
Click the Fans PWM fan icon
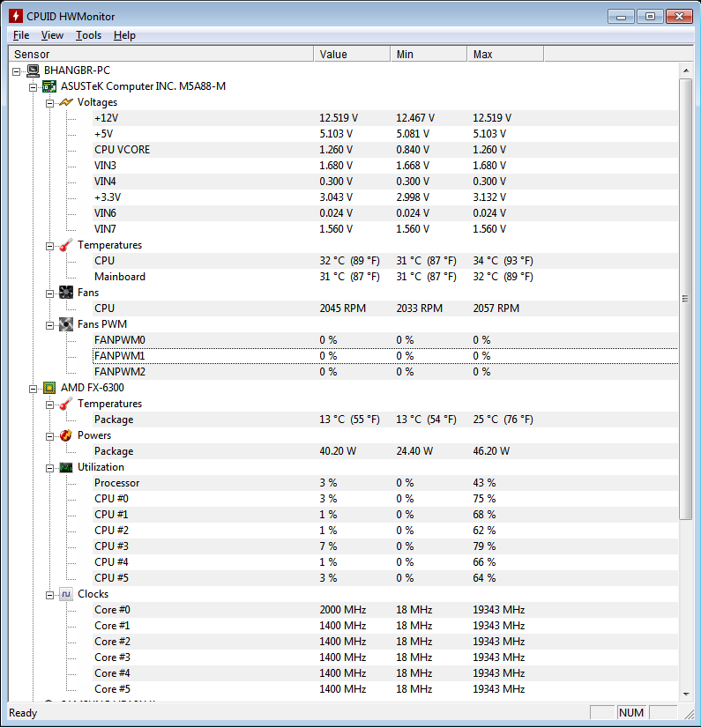[66, 324]
